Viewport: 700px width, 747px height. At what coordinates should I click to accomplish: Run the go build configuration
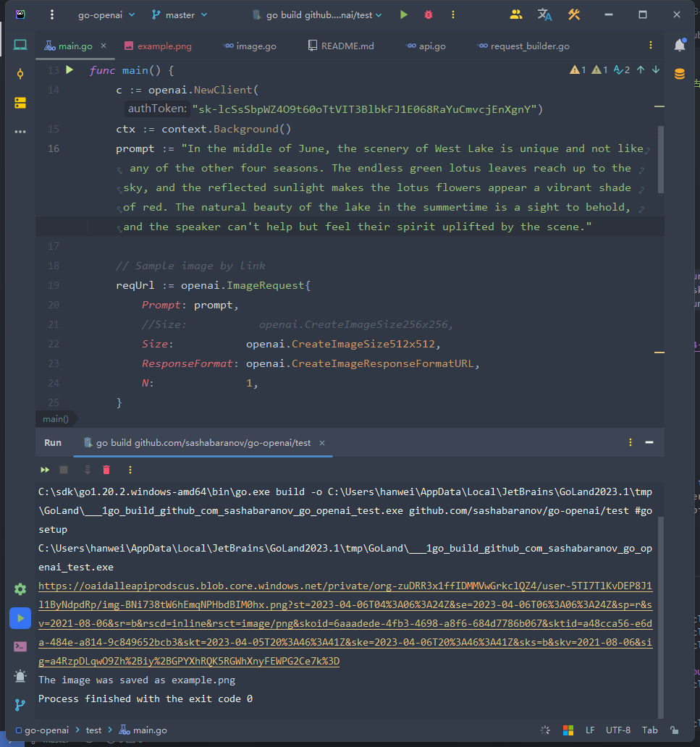404,14
